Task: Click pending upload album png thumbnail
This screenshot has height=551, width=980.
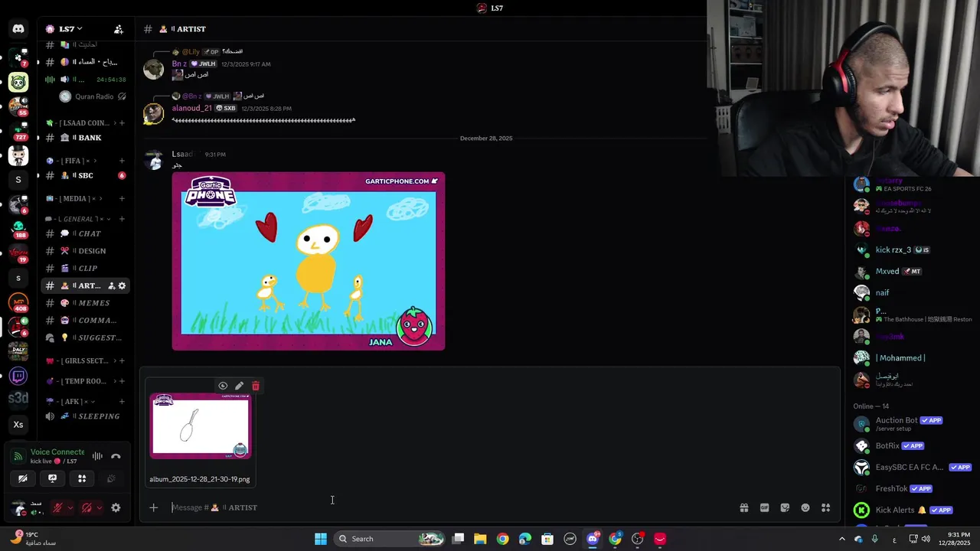Action: coord(200,425)
